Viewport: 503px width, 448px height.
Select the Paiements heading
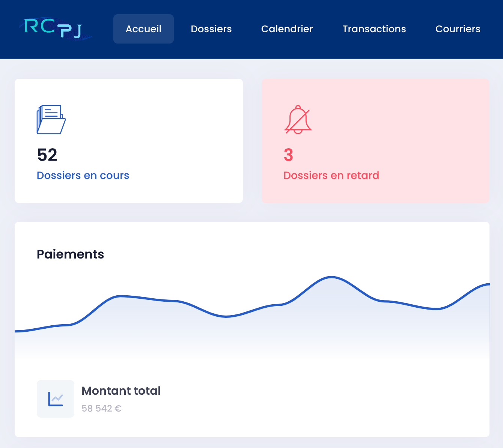70,254
